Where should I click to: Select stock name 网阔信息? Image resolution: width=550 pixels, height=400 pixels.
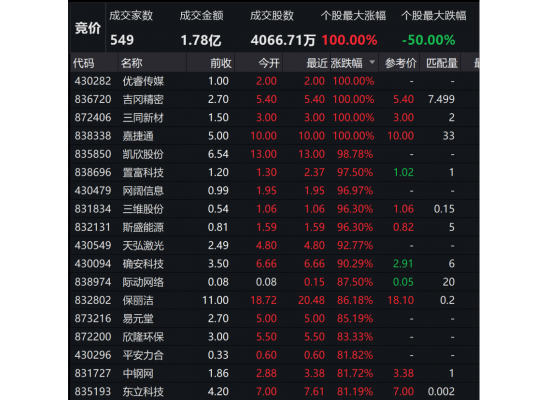[143, 191]
